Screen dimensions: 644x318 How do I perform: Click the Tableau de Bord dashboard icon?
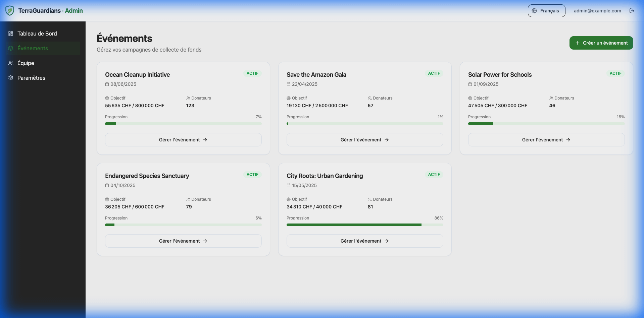click(11, 34)
